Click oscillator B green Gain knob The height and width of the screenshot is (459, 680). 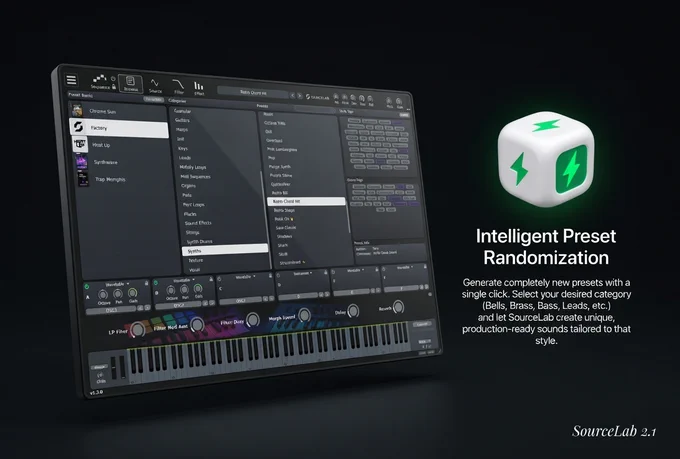point(198,289)
